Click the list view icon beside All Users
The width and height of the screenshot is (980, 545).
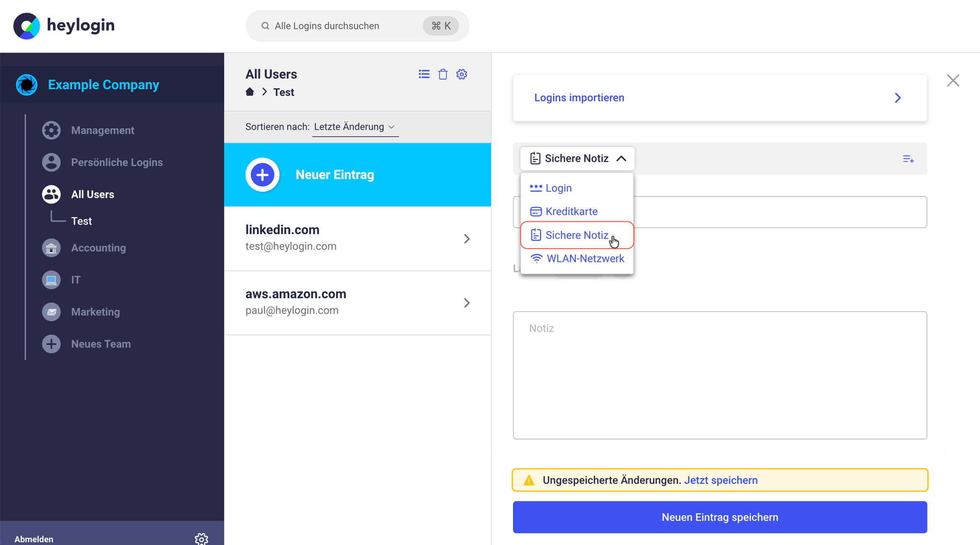pyautogui.click(x=424, y=74)
